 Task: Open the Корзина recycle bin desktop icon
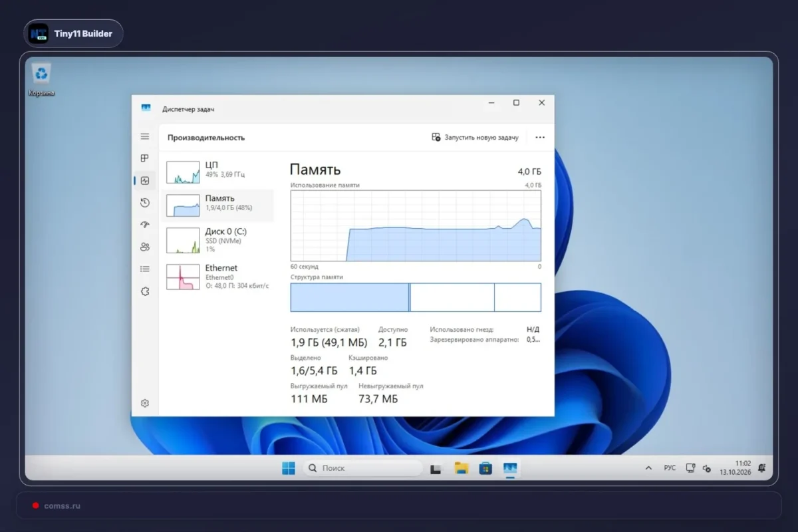(x=42, y=79)
